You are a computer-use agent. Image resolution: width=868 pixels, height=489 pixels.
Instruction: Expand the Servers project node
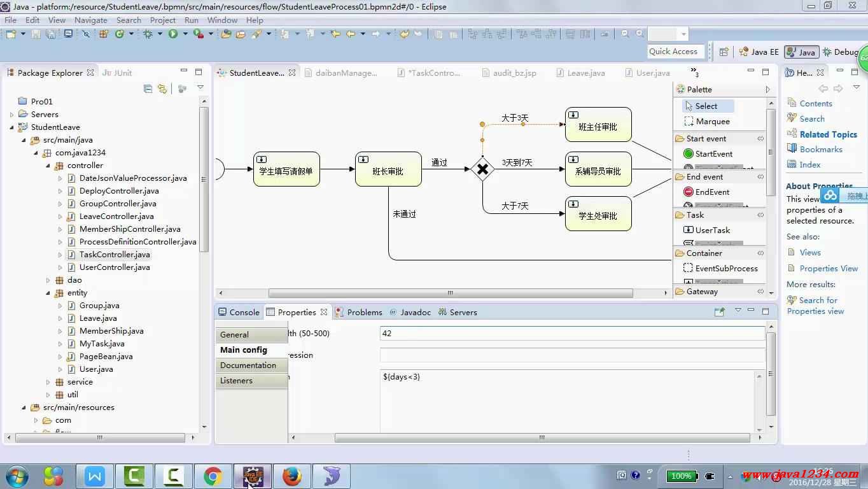point(11,115)
